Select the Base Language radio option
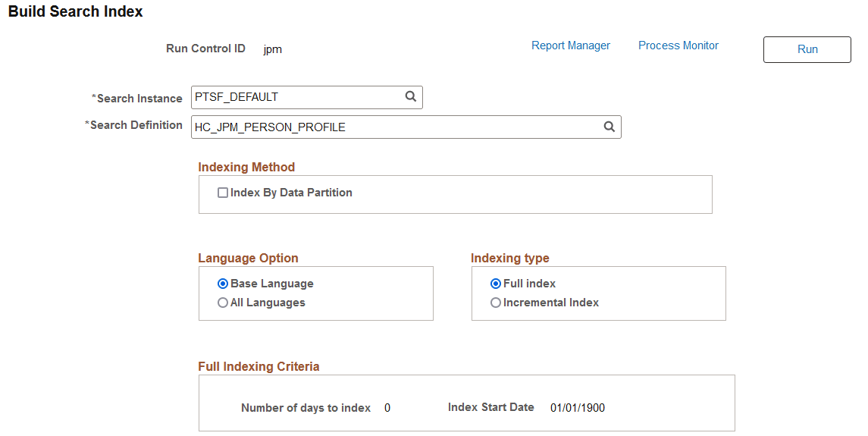This screenshot has height=436, width=868. tap(223, 284)
